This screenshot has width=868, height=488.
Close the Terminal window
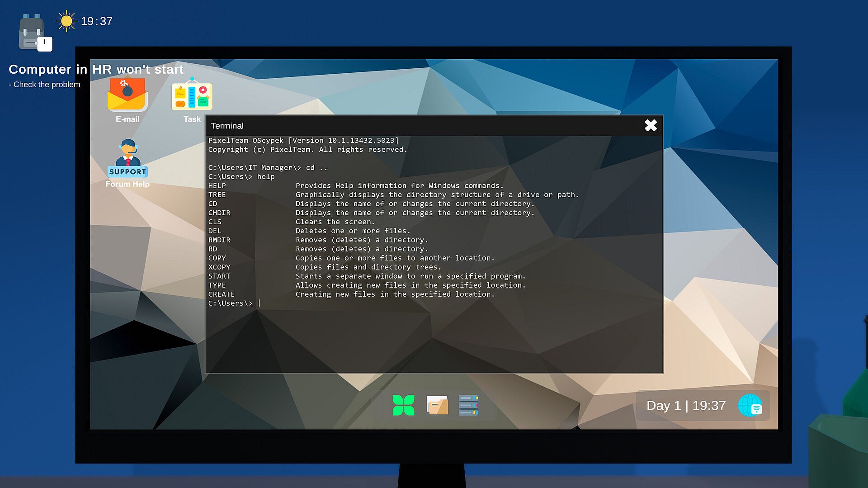point(651,125)
